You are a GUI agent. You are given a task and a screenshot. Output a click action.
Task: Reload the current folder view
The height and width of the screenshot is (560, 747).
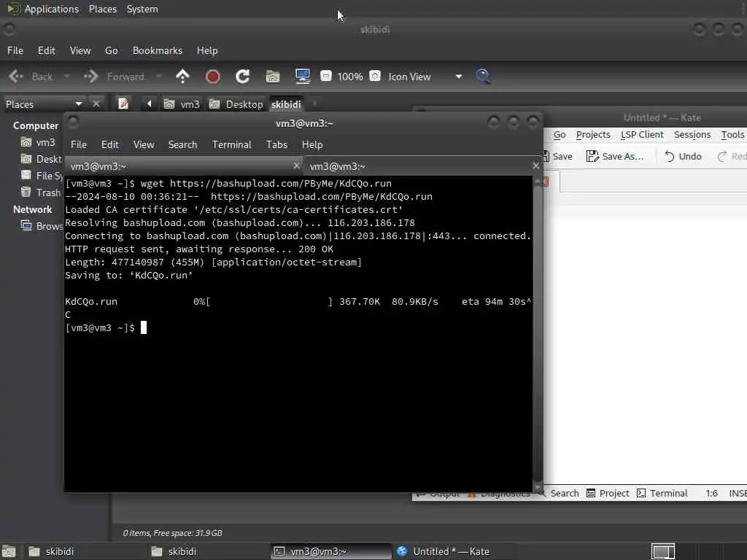click(x=242, y=76)
